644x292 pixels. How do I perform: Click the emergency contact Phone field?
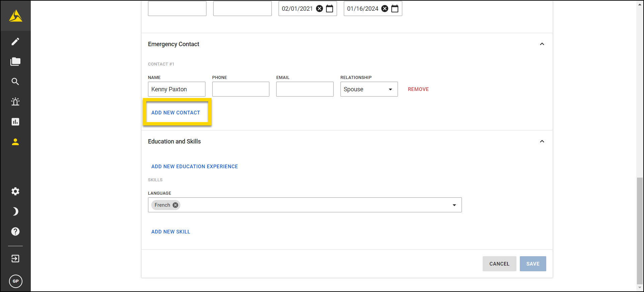[x=241, y=89]
